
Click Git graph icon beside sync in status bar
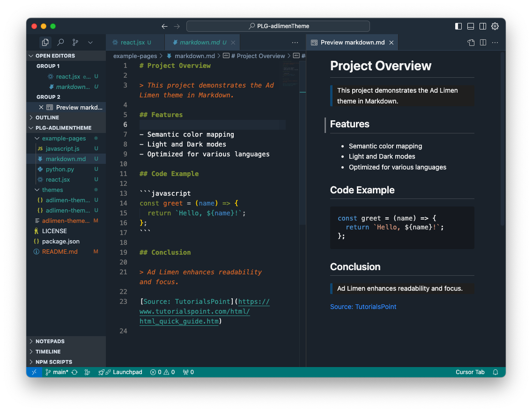(87, 372)
